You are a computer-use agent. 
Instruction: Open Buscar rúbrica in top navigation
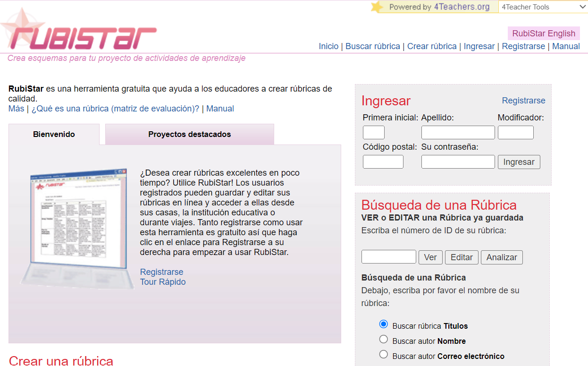click(x=373, y=46)
